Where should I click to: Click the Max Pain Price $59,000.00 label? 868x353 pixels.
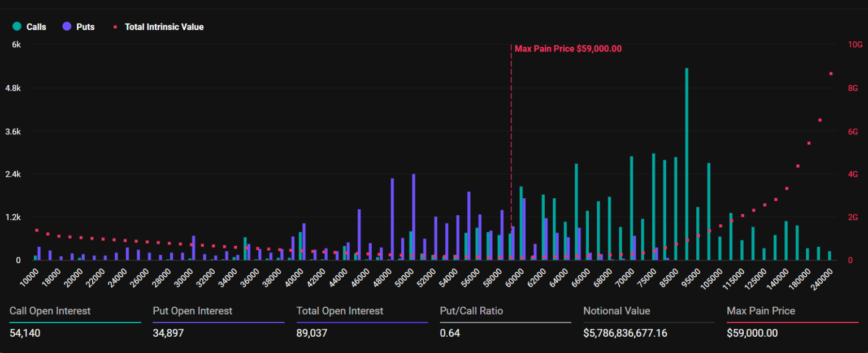pos(567,49)
